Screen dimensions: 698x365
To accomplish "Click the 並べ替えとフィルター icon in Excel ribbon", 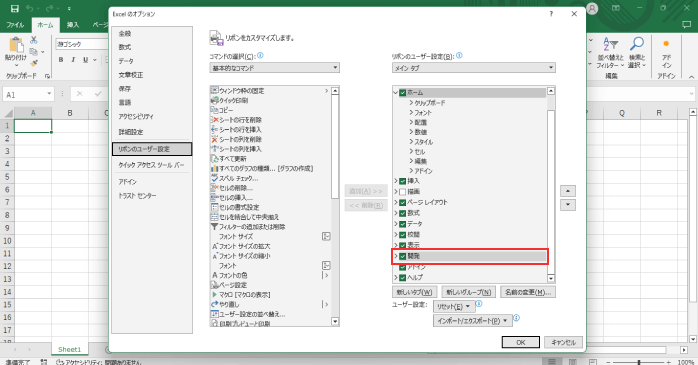I will 610,45.
